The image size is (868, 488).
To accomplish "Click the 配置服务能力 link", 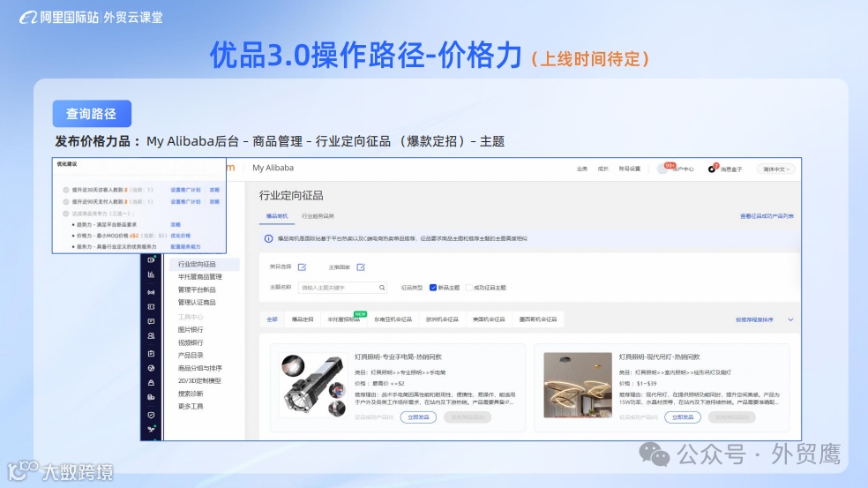I will [185, 246].
